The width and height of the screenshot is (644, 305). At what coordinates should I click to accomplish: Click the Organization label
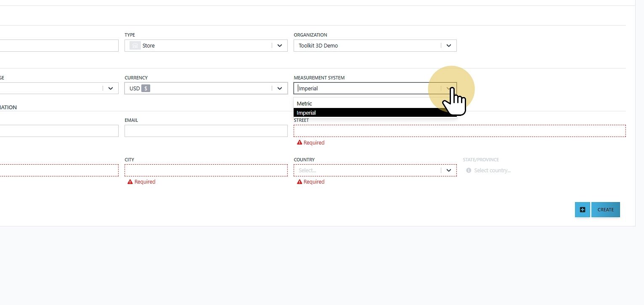tap(310, 35)
